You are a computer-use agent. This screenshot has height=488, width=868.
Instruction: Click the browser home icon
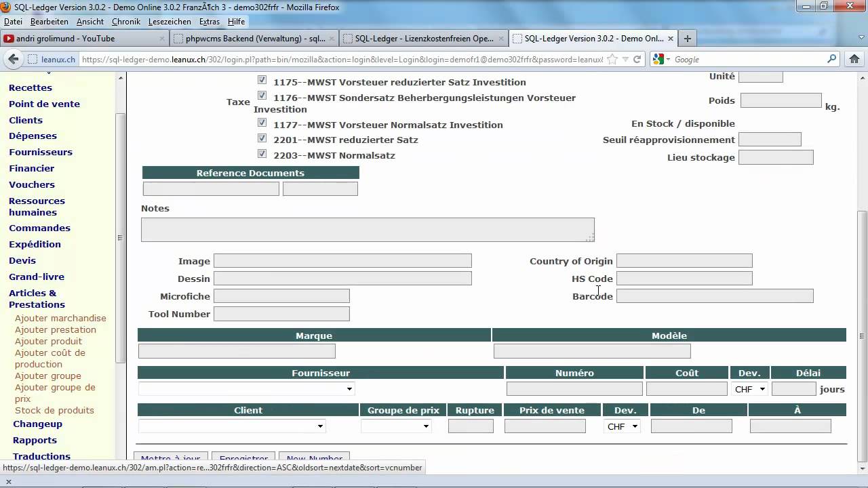(x=854, y=59)
